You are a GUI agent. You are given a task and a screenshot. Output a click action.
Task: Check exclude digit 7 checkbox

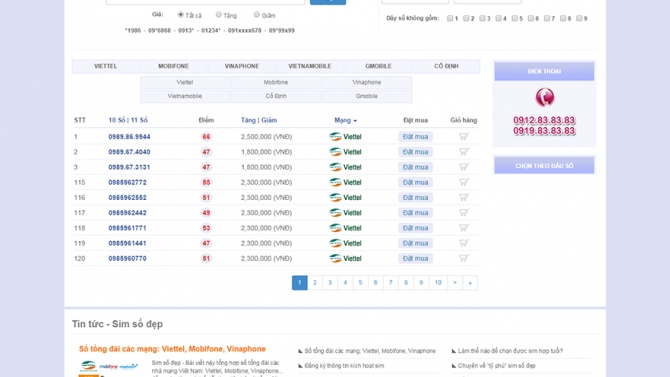point(547,18)
